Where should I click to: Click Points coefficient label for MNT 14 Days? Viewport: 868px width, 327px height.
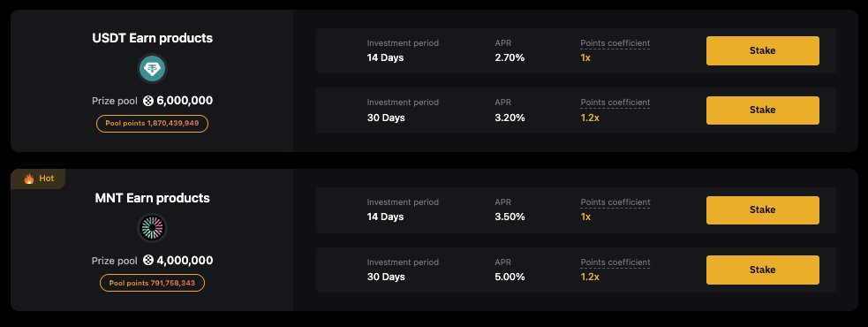[x=615, y=202]
